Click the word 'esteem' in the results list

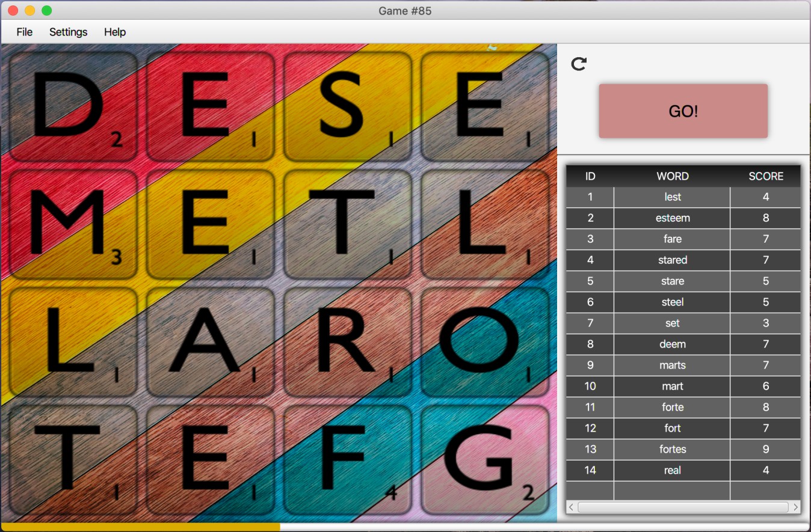tap(672, 218)
